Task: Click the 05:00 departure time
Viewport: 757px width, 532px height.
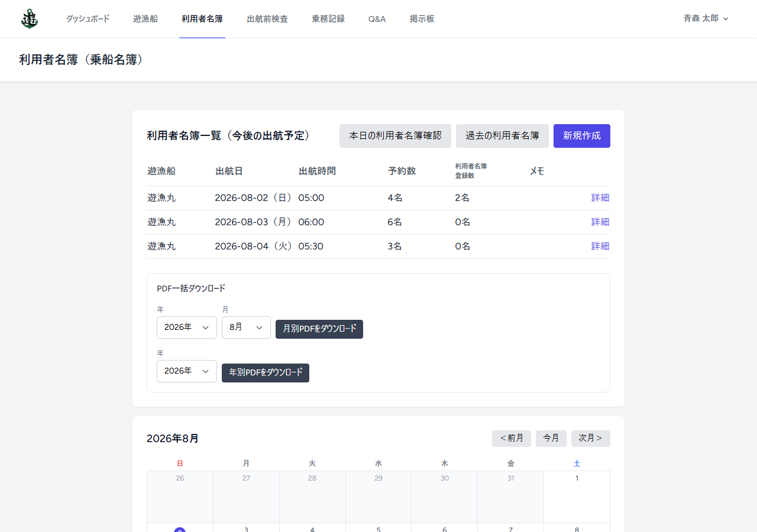Action: 311,198
